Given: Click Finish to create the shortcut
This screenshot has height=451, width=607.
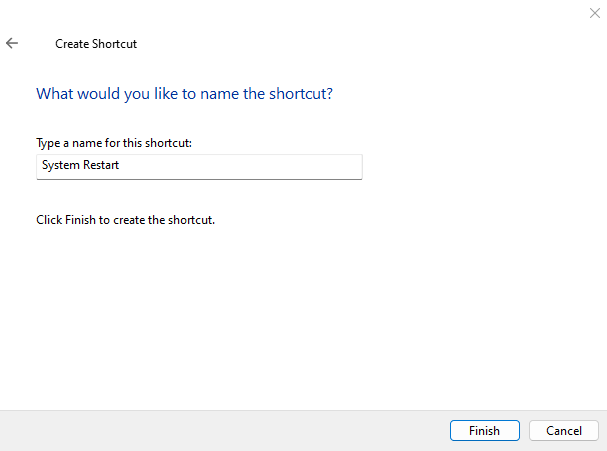Looking at the screenshot, I should point(484,430).
